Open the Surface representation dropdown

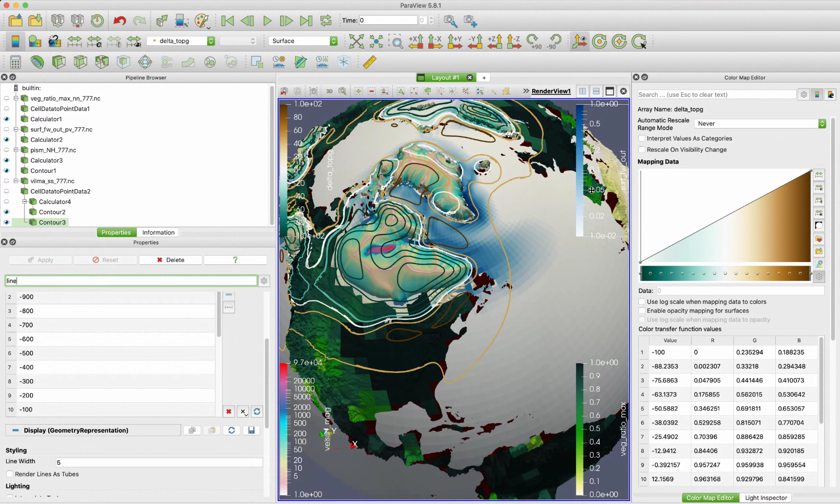(303, 41)
